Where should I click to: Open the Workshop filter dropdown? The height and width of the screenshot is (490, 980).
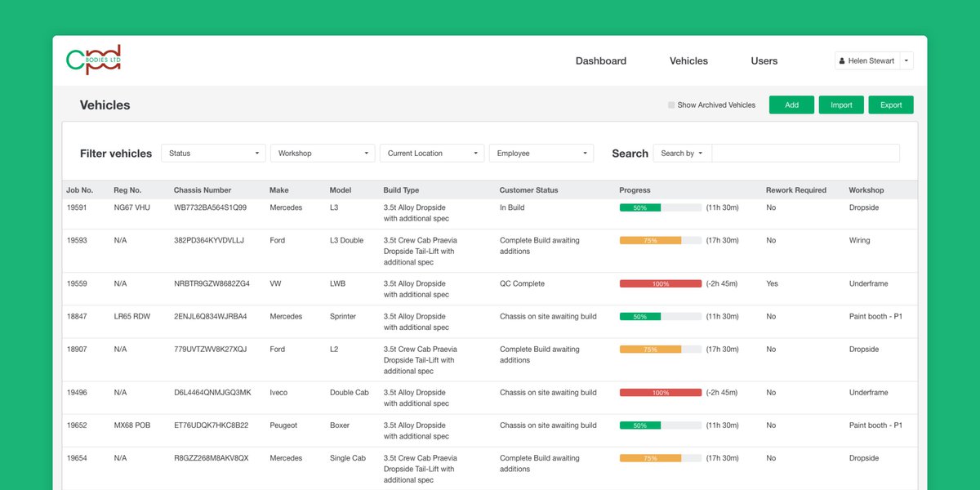323,153
